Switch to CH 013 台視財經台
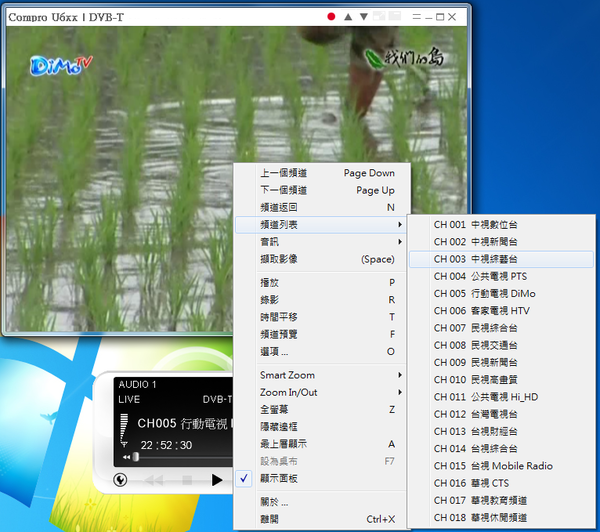The image size is (600, 532). 501,431
